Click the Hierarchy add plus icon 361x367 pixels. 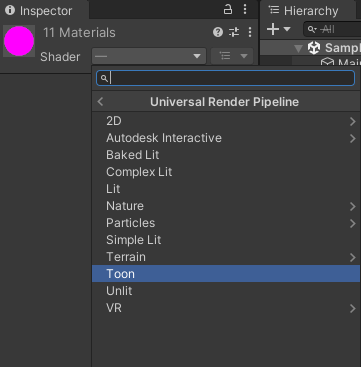click(273, 29)
